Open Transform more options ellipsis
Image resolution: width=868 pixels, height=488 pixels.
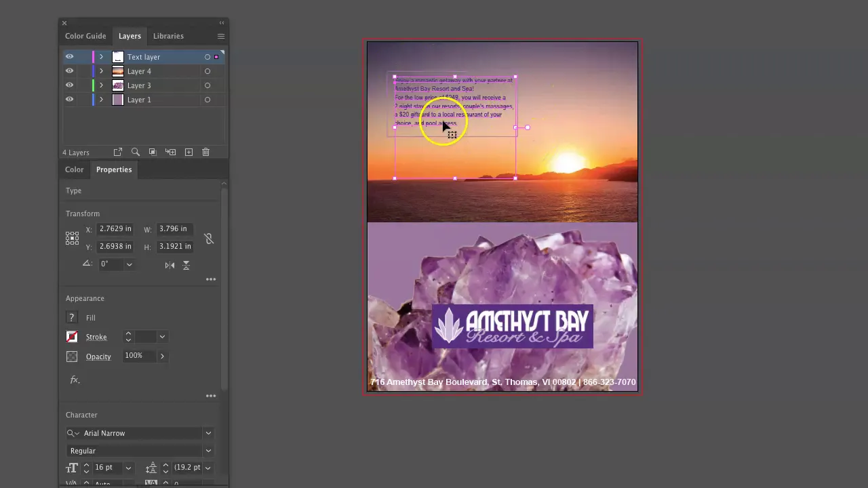click(x=211, y=279)
